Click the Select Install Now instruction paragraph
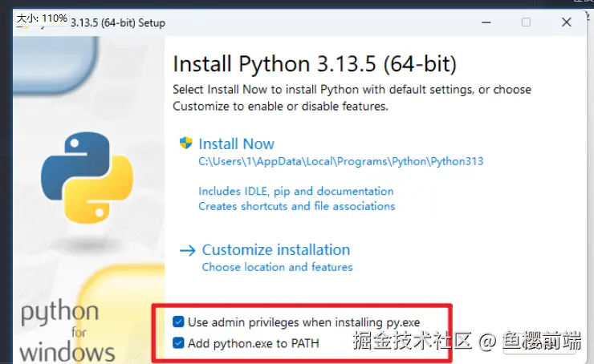Image resolution: width=594 pixels, height=364 pixels. tap(352, 98)
